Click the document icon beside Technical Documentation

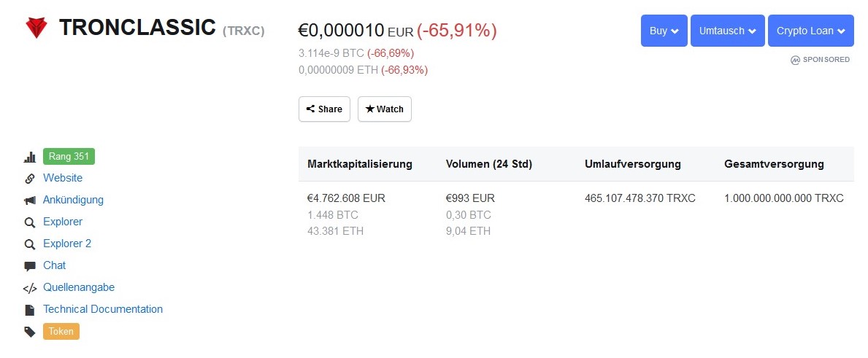pos(30,310)
